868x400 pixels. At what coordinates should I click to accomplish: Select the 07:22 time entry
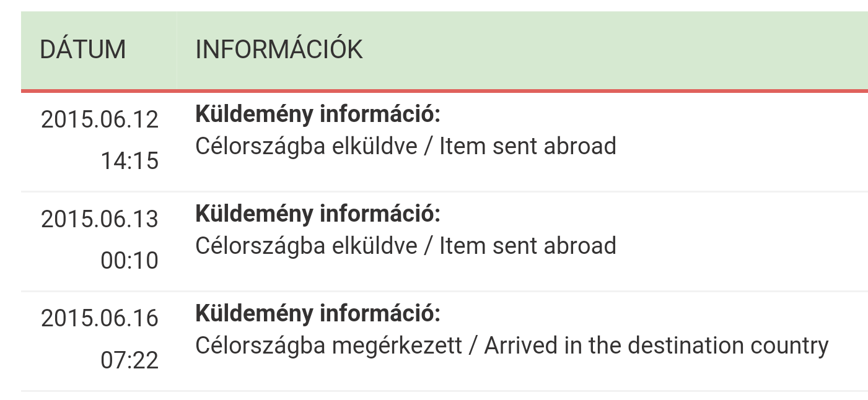pos(129,360)
